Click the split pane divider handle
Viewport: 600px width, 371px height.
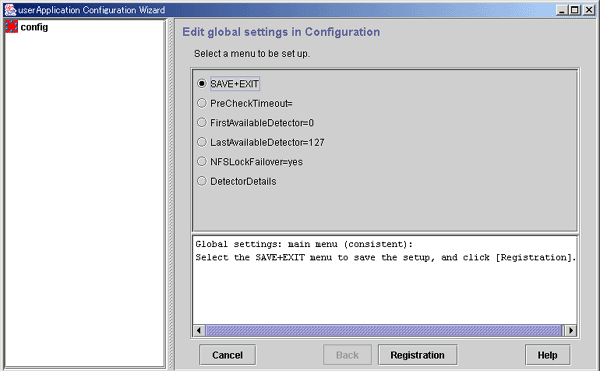[x=171, y=194]
